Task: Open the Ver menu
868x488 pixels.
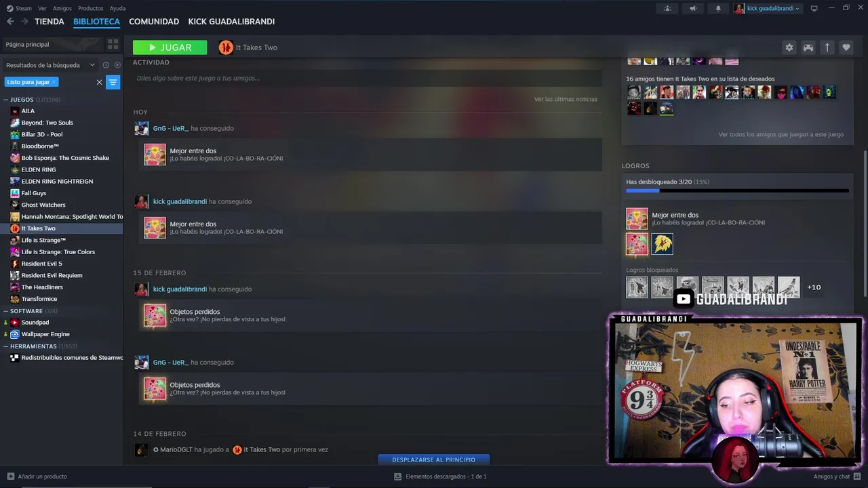Action: click(42, 8)
